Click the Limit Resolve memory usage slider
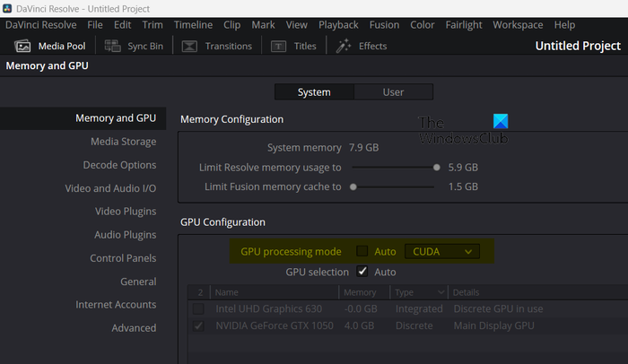Image resolution: width=628 pixels, height=364 pixels. pyautogui.click(x=393, y=167)
